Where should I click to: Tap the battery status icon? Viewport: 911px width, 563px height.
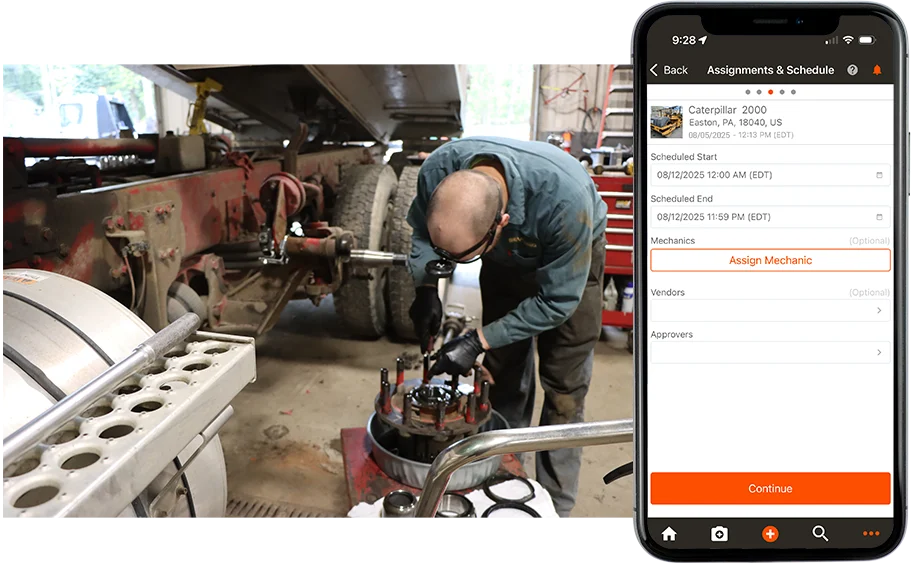coord(867,40)
